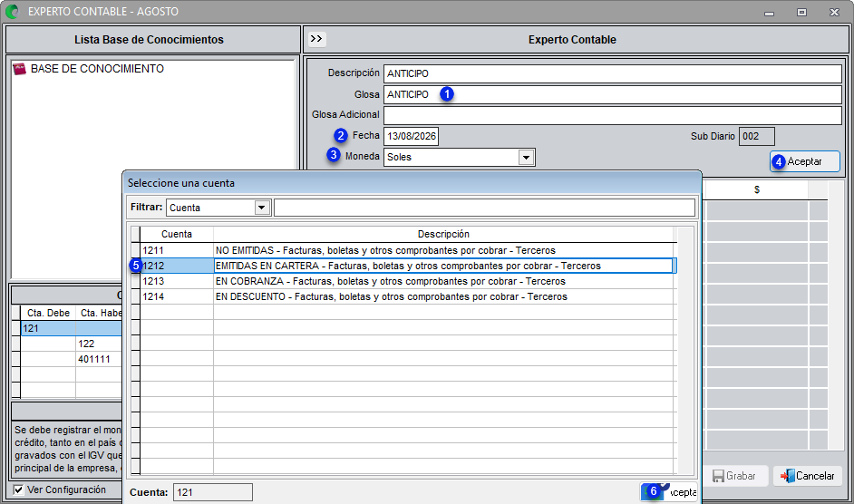Click the Aceptar button in account dialog
The image size is (854, 504).
click(x=669, y=492)
